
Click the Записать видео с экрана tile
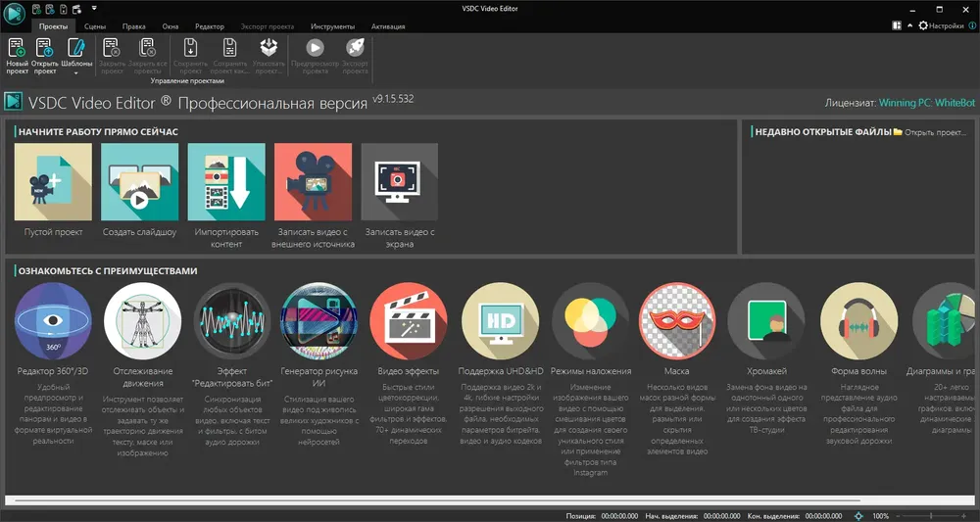(400, 182)
